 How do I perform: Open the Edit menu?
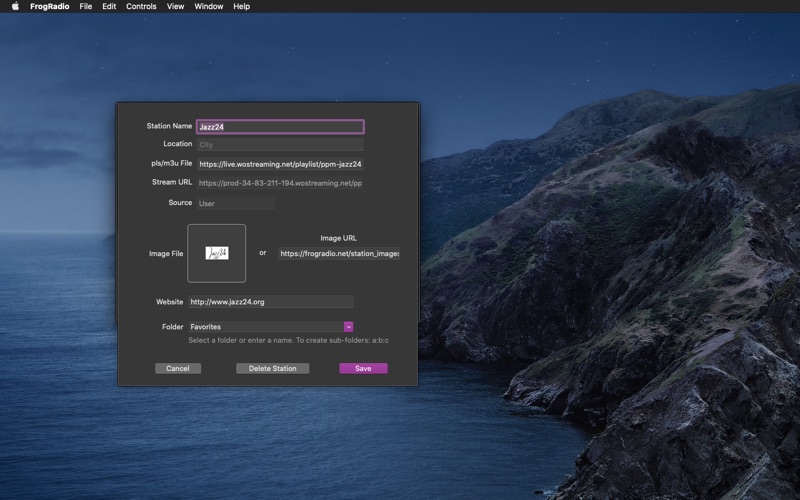coord(109,6)
